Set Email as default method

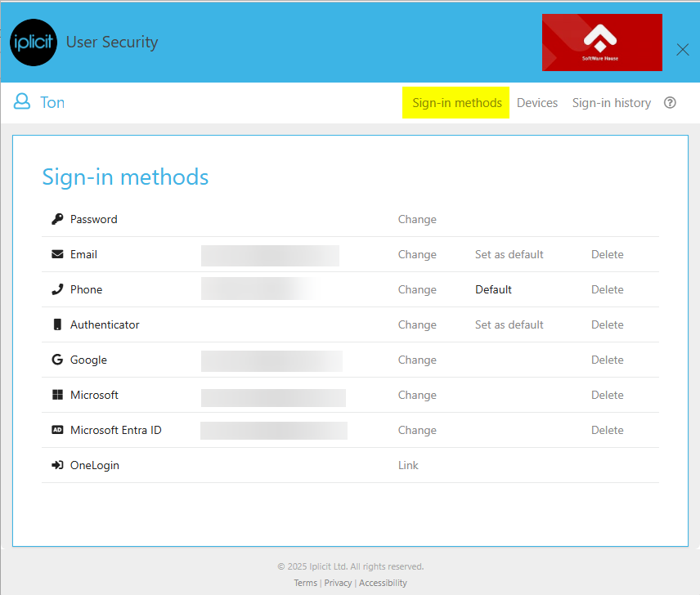(x=509, y=254)
